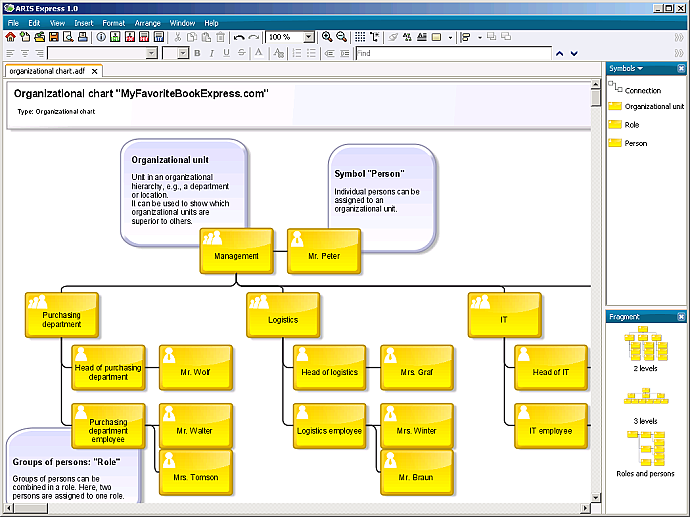This screenshot has height=517, width=690.
Task: Jump to the previous Find result
Action: (x=559, y=54)
